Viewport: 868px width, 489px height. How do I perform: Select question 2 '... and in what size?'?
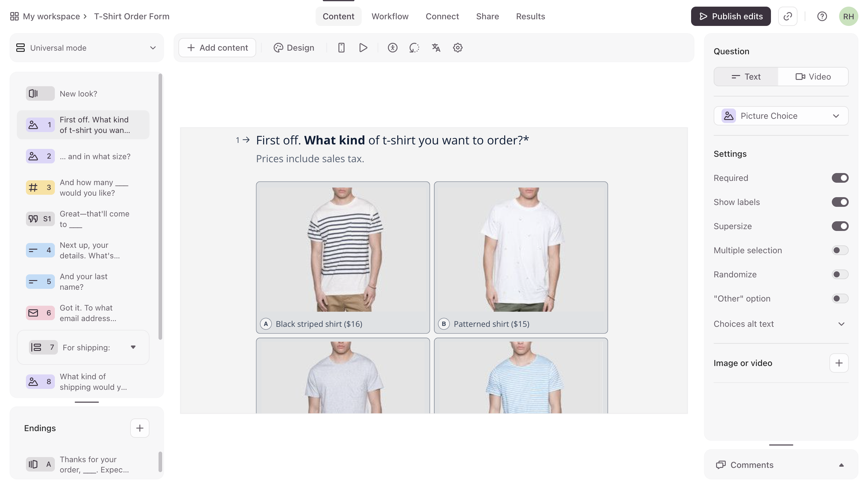pyautogui.click(x=83, y=156)
